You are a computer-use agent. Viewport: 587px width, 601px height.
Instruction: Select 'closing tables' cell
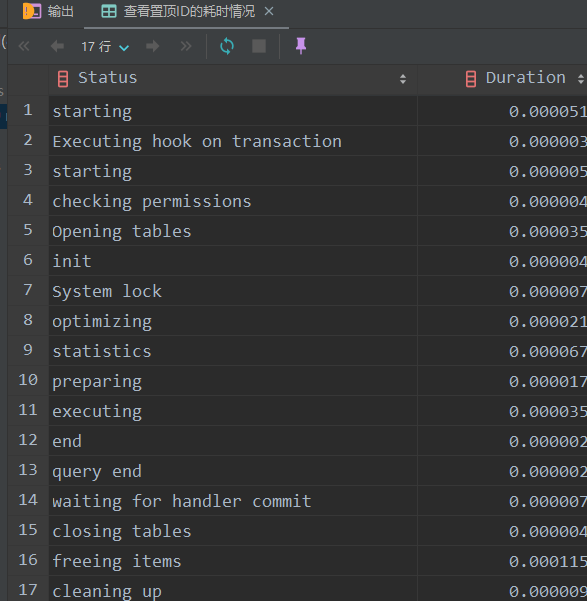coord(233,531)
